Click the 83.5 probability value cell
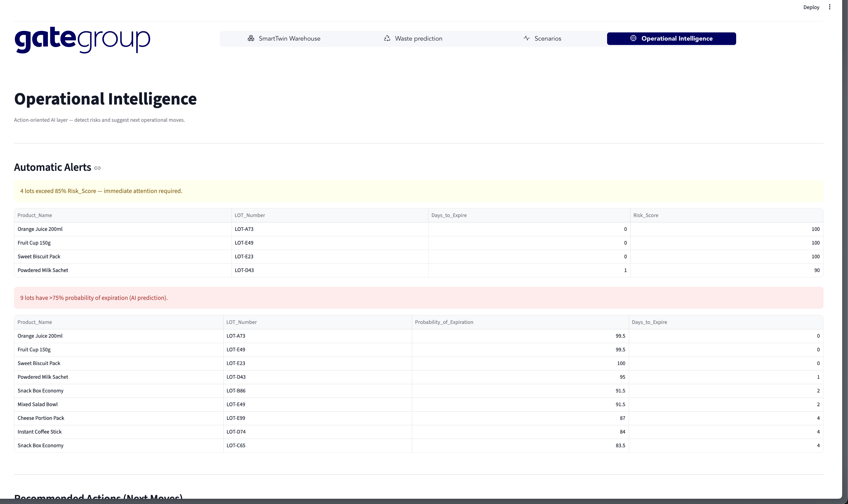This screenshot has width=848, height=504. pos(620,446)
